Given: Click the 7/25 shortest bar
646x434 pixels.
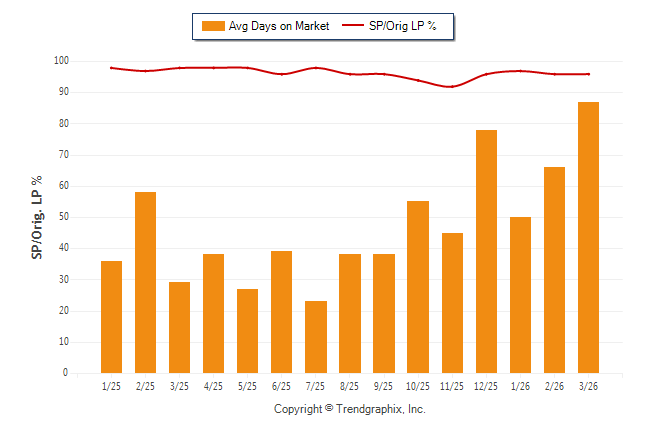Looking at the screenshot, I should click(316, 337).
